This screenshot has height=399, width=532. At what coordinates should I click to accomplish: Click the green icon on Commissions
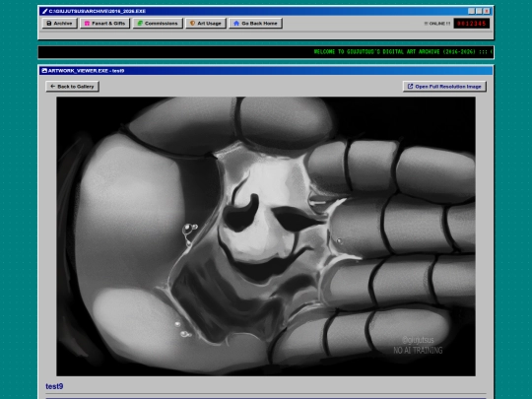(140, 24)
